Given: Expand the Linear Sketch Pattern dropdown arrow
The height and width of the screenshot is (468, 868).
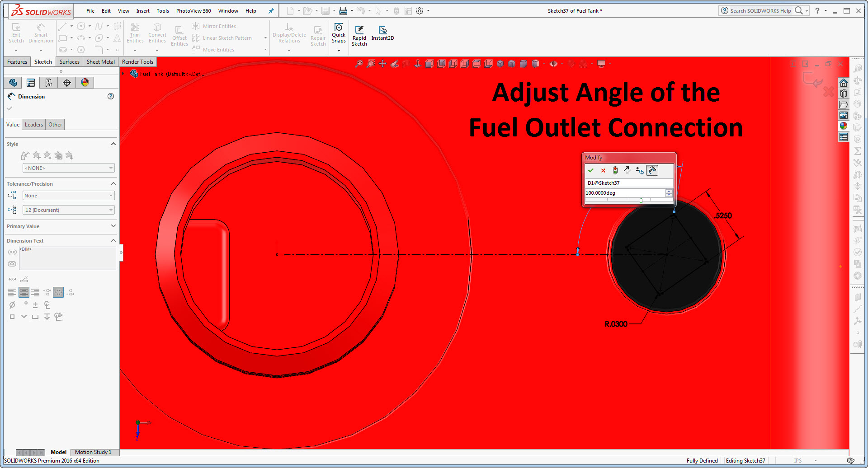Looking at the screenshot, I should click(265, 38).
